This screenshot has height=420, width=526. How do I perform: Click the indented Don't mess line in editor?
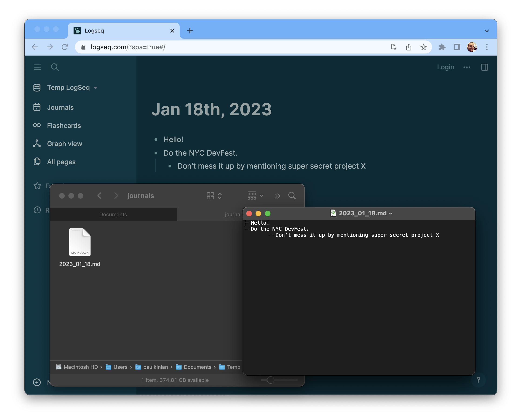[x=354, y=235]
